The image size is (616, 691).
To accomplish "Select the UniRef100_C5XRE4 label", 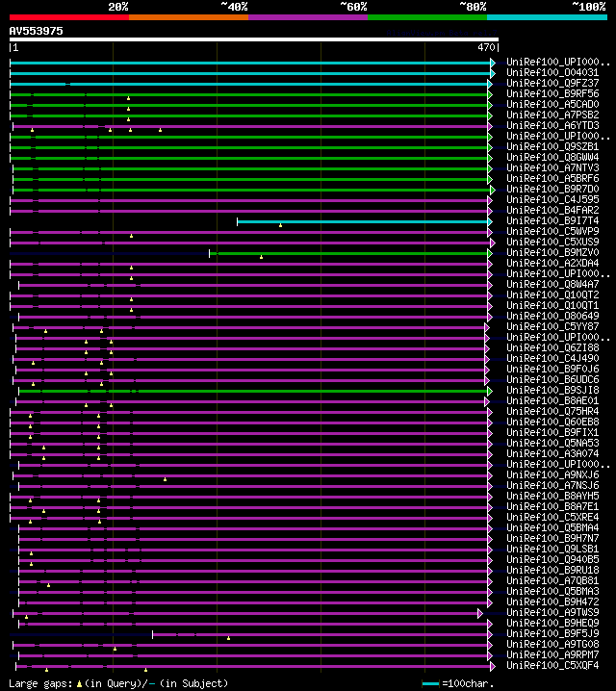I will tap(552, 517).
